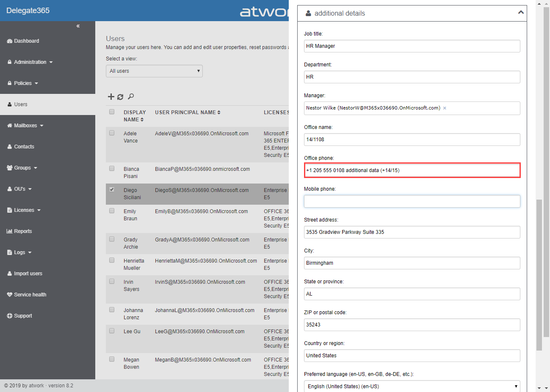Sort by Display Name column
Viewport: 550px width, 392px height.
[135, 116]
